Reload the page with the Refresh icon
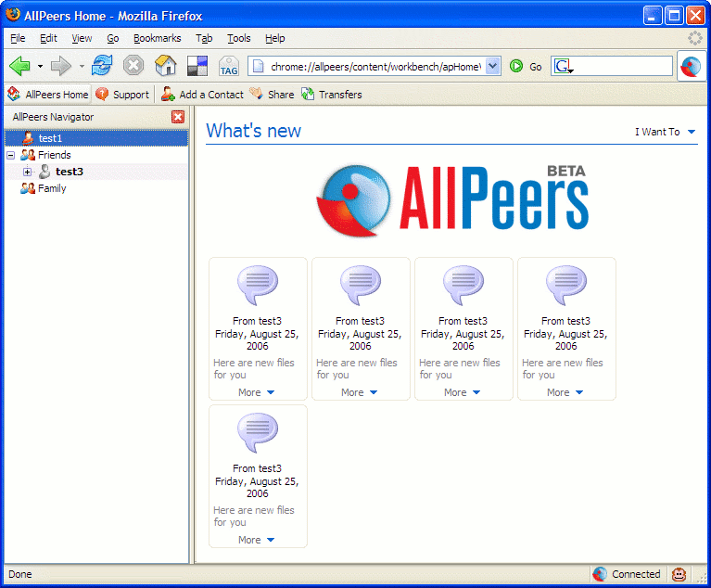 click(x=102, y=65)
